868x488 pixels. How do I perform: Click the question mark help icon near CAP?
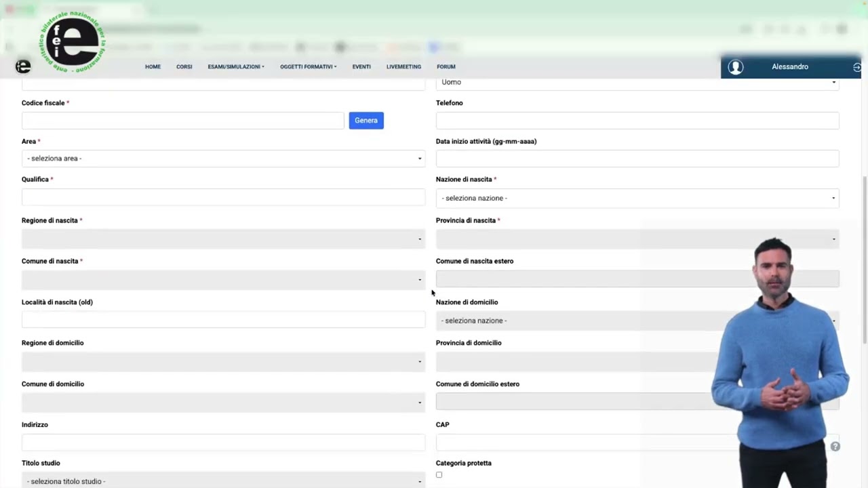click(x=835, y=446)
